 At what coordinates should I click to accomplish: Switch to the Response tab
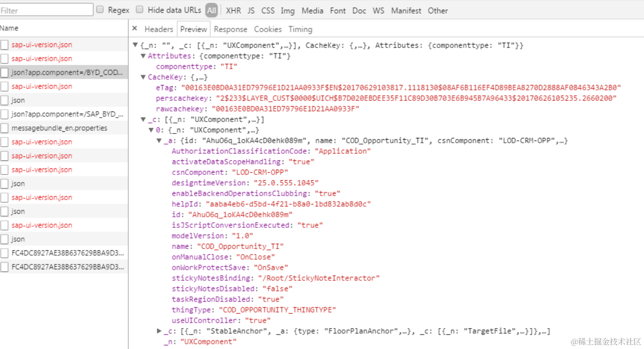point(230,29)
